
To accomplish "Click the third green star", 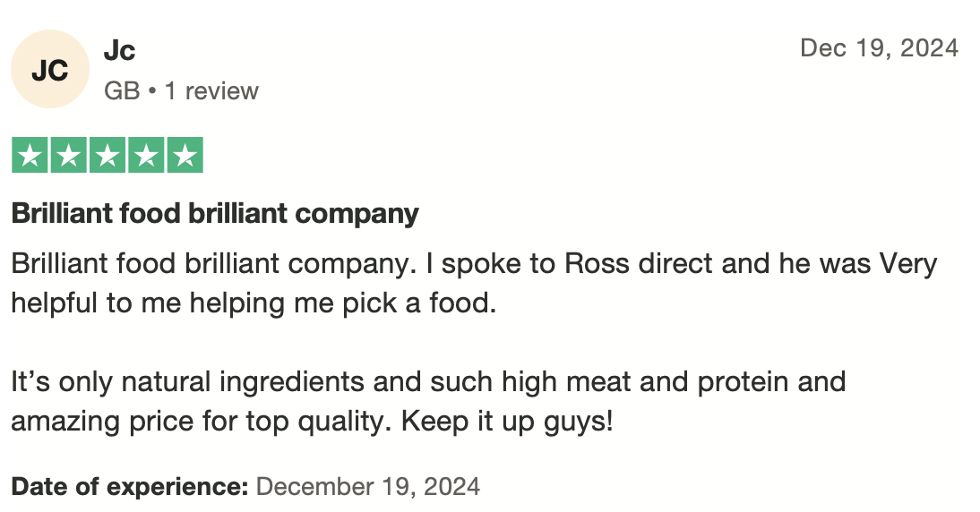I will [107, 154].
